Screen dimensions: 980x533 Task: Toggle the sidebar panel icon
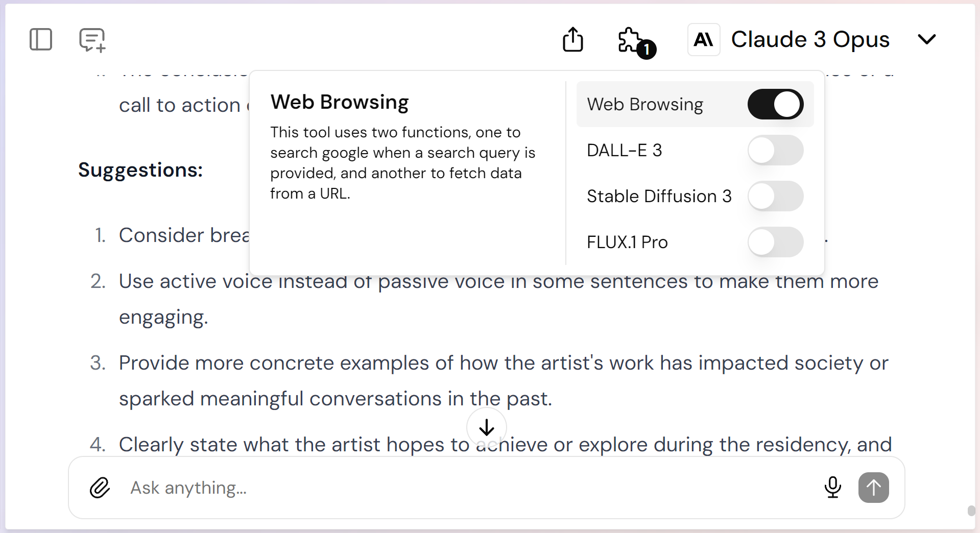click(x=41, y=39)
